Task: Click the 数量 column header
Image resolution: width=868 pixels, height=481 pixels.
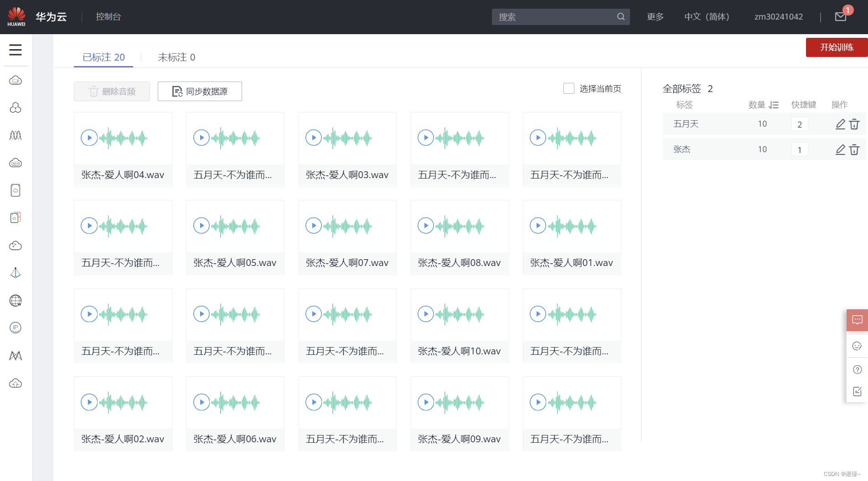Action: click(x=757, y=105)
